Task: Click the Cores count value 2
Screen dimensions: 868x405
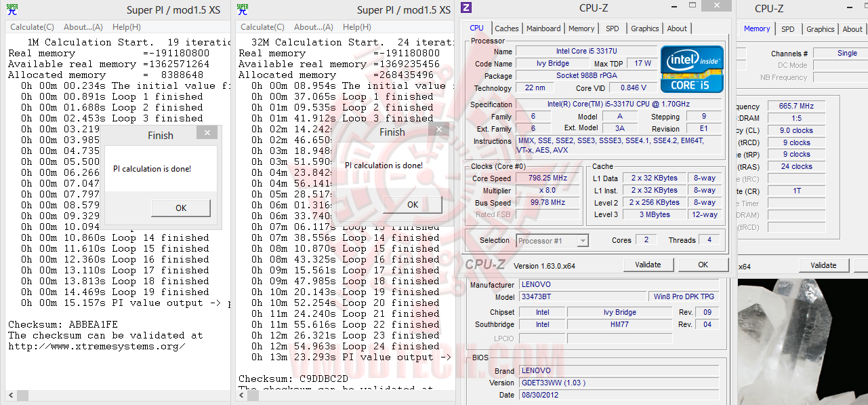Action: click(646, 240)
